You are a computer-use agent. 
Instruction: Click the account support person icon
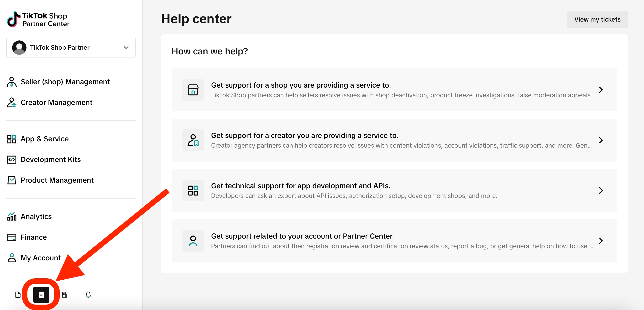193,241
